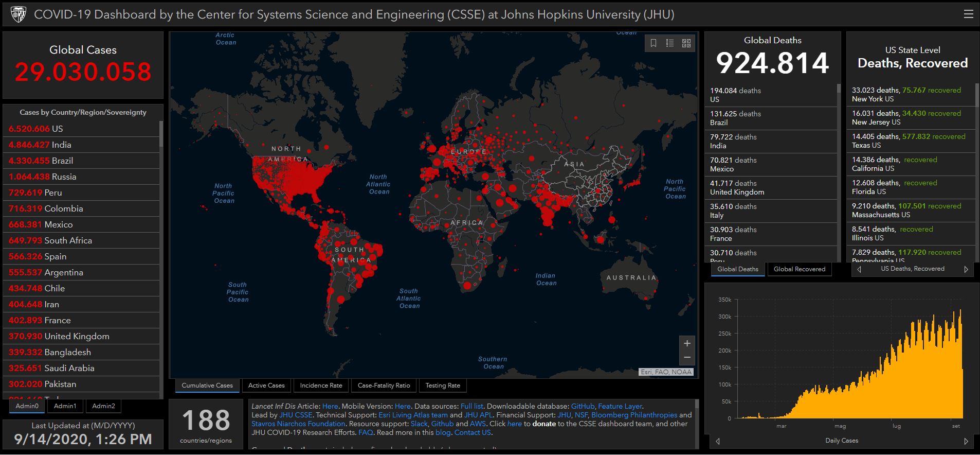Show the map legend list icon
980x455 pixels.
click(x=670, y=43)
